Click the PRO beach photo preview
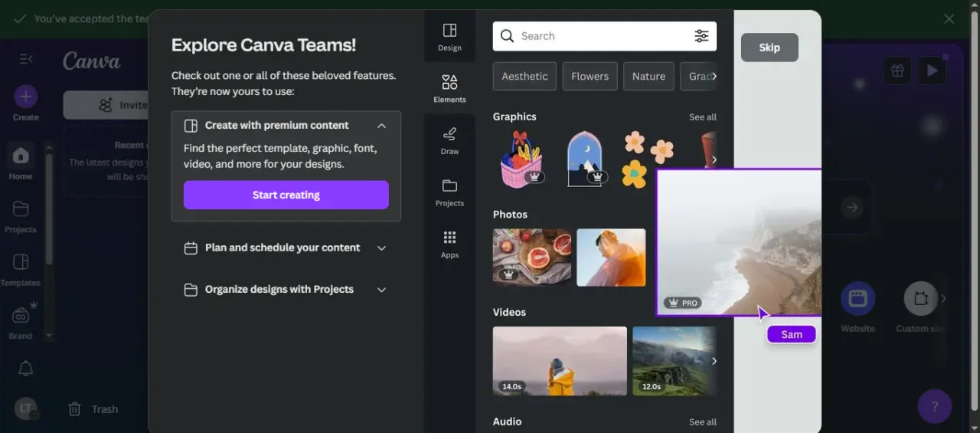980x433 pixels. [739, 242]
